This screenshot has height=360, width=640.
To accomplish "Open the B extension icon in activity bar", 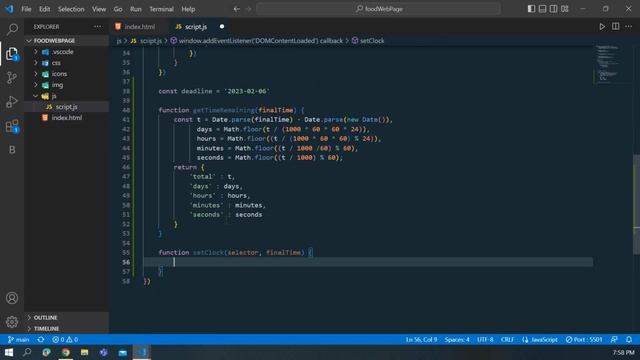I will coord(12,150).
